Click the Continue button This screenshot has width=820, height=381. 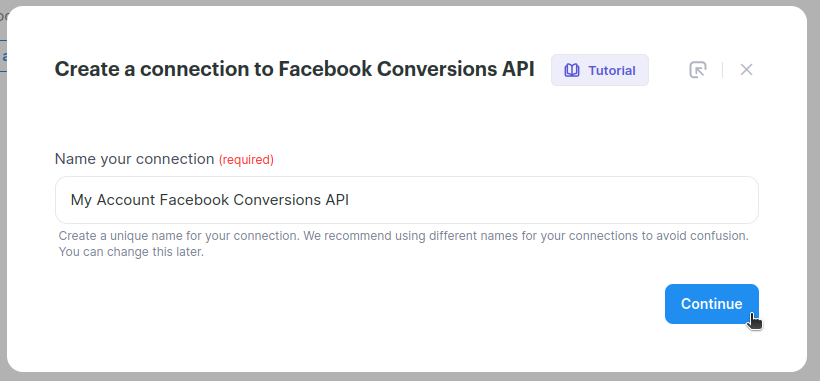(x=712, y=304)
